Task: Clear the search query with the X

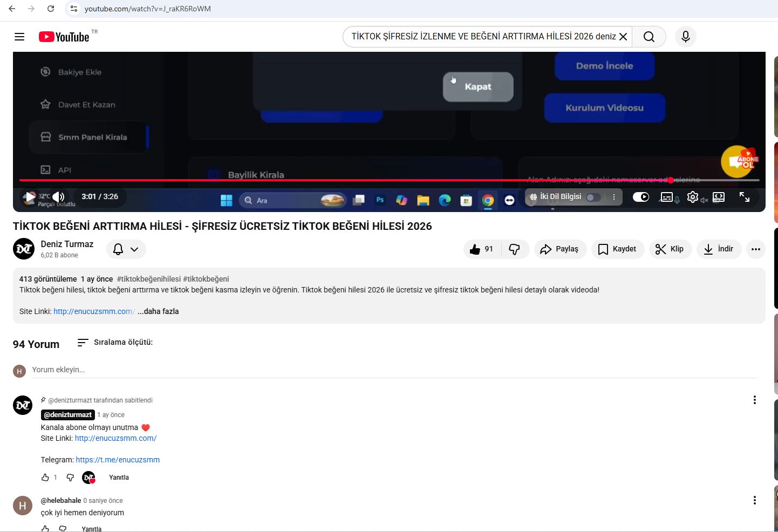Action: click(623, 37)
